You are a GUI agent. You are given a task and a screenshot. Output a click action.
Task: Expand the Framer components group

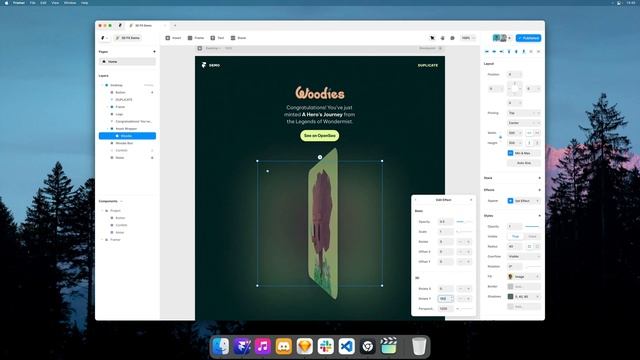click(102, 240)
